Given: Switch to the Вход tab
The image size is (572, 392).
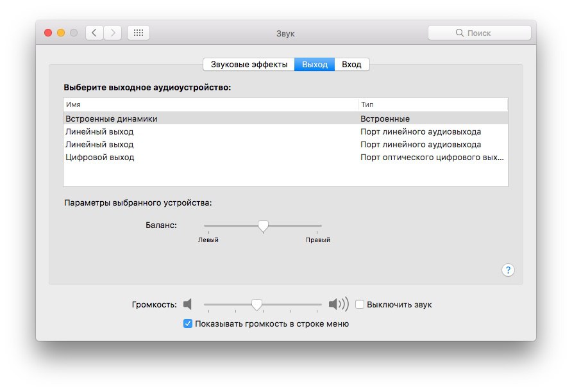Looking at the screenshot, I should (351, 65).
